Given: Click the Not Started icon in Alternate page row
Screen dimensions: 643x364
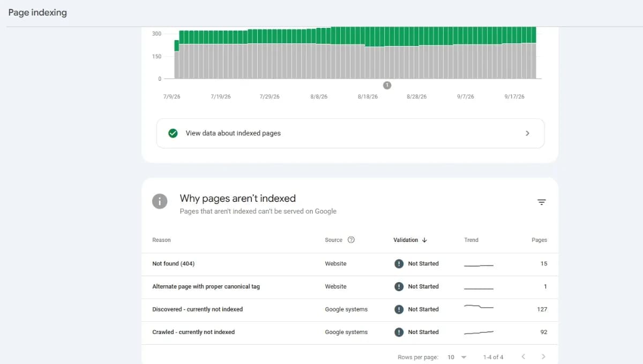Looking at the screenshot, I should (399, 286).
